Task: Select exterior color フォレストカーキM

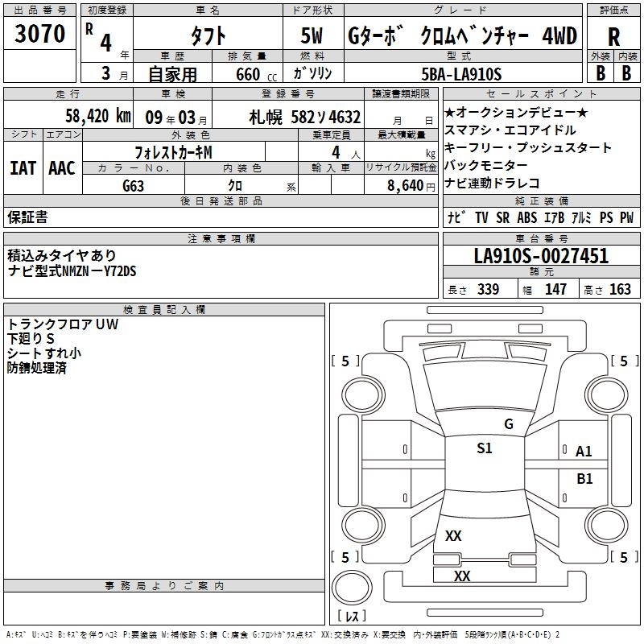Action: tap(173, 153)
